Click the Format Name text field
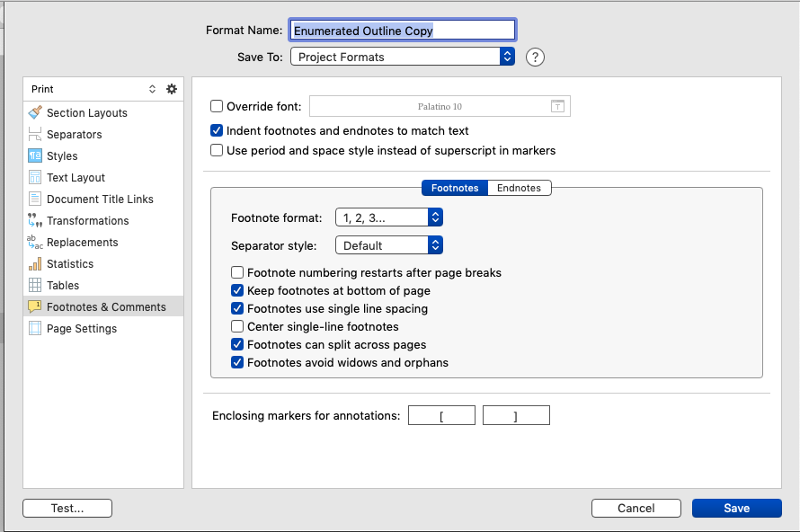This screenshot has width=800, height=532. pyautogui.click(x=402, y=31)
